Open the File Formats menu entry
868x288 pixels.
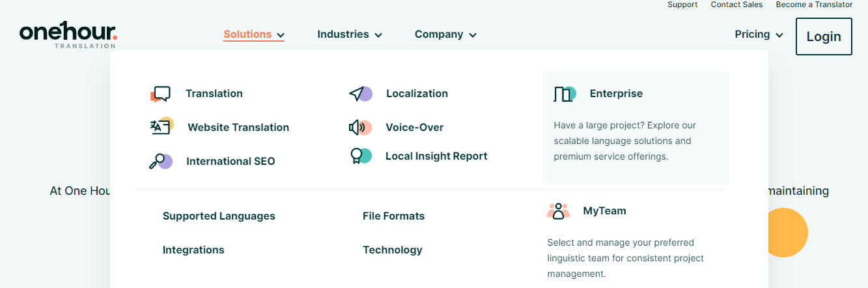[393, 216]
